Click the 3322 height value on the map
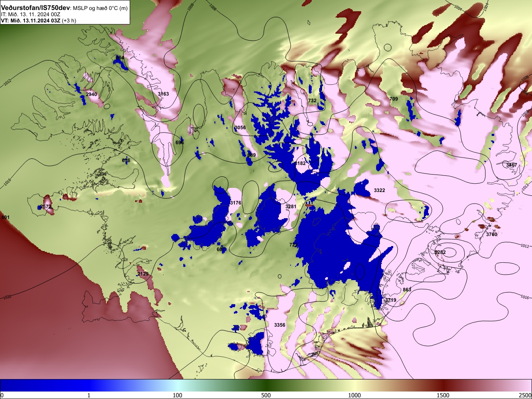 379,190
